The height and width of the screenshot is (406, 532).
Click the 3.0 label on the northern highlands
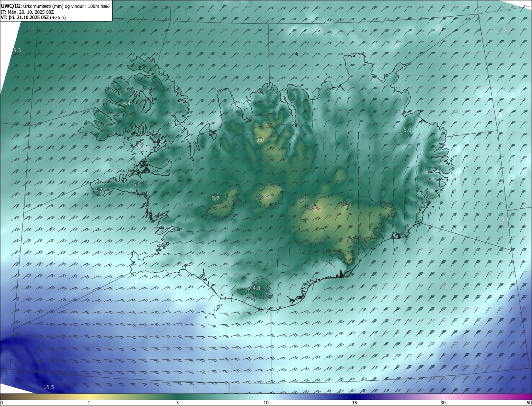260,140
